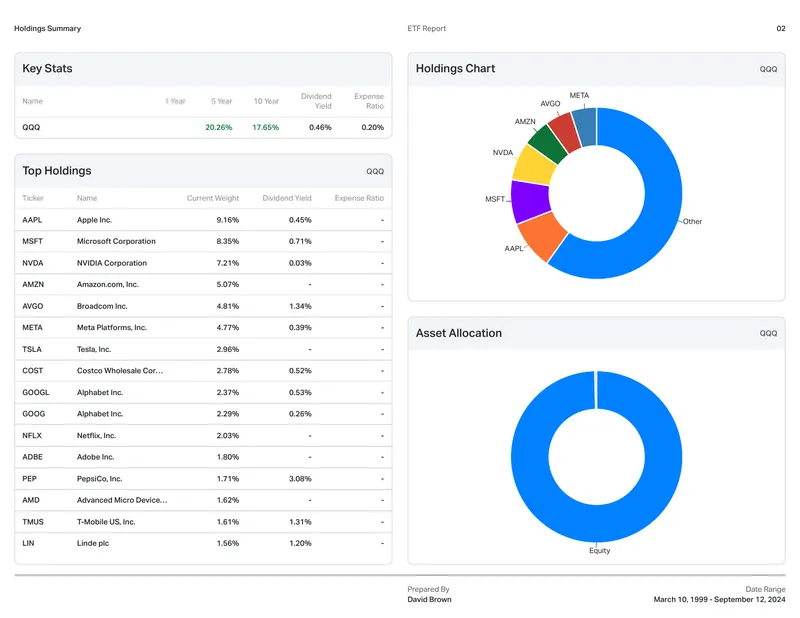Click the Tesla, Inc. name cell
This screenshot has width=800, height=618.
94,349
